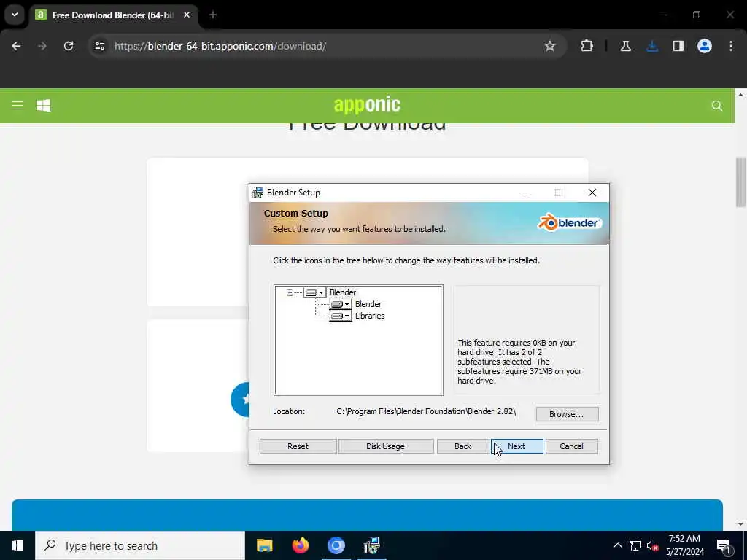Open Chrome three-dot menu
This screenshot has width=747, height=560.
(x=731, y=46)
